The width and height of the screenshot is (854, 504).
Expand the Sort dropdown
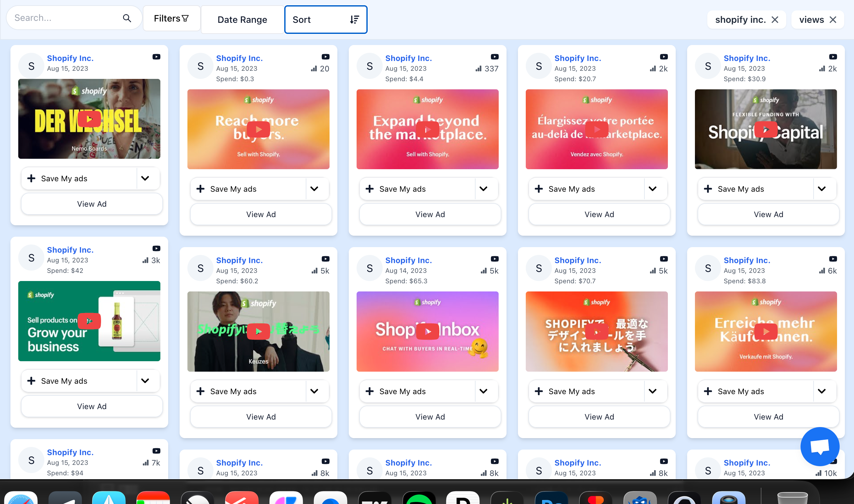click(x=326, y=20)
